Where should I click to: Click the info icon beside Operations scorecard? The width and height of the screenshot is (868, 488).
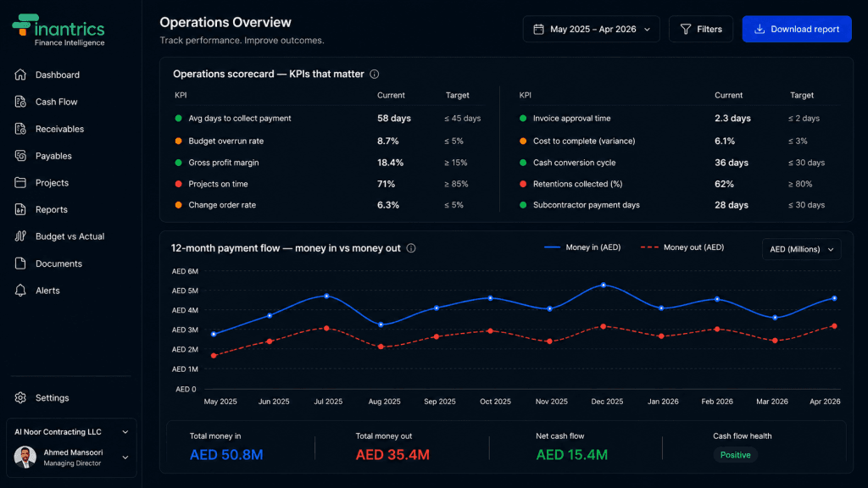(374, 75)
